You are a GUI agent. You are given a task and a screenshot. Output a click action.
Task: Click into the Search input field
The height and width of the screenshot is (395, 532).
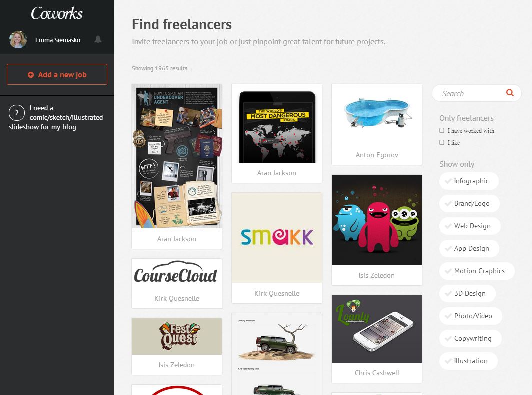coord(470,93)
